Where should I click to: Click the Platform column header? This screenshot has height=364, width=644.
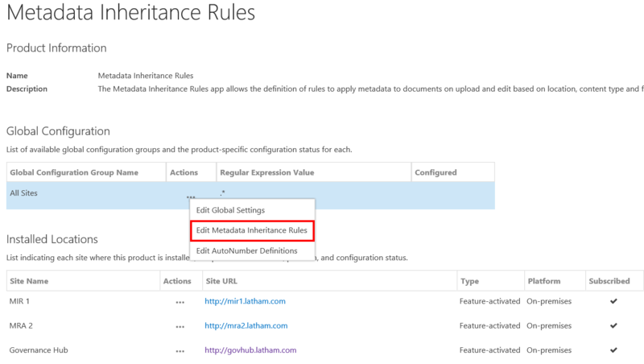[544, 281]
